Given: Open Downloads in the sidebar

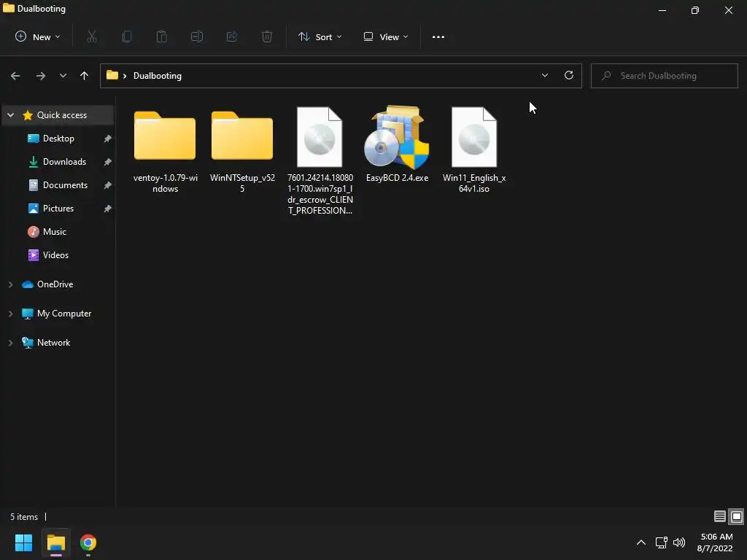Looking at the screenshot, I should [x=64, y=162].
